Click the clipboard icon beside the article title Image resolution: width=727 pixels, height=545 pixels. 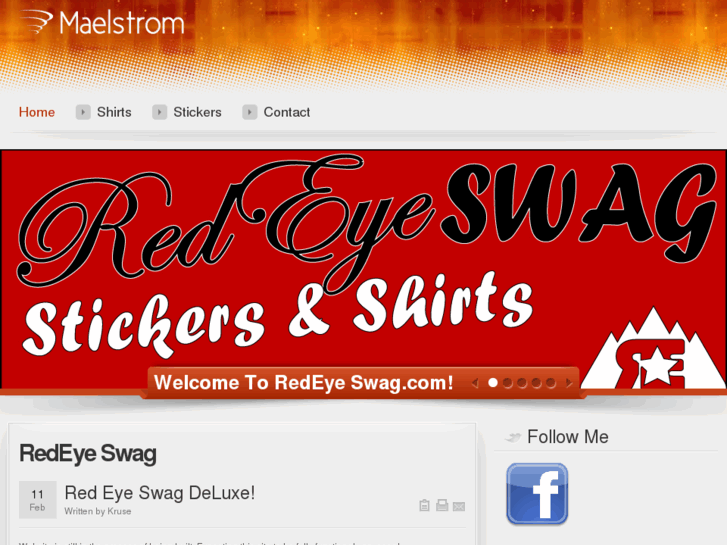coord(424,505)
